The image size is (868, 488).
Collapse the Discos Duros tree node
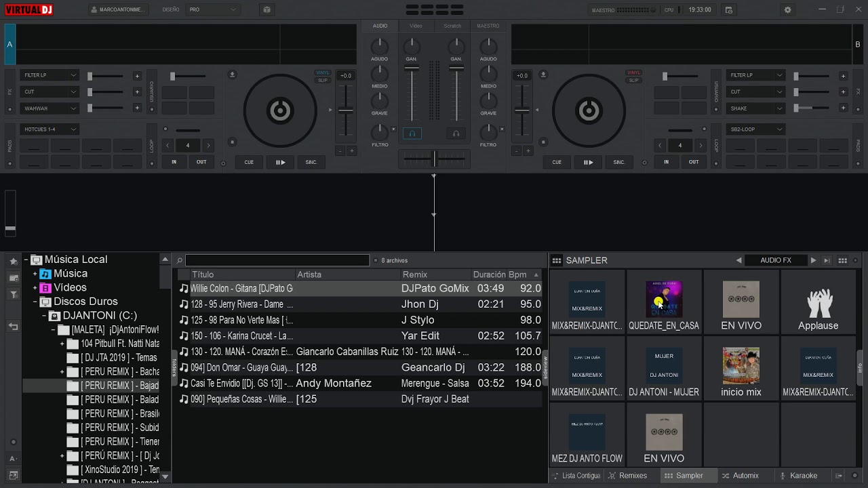click(x=35, y=302)
